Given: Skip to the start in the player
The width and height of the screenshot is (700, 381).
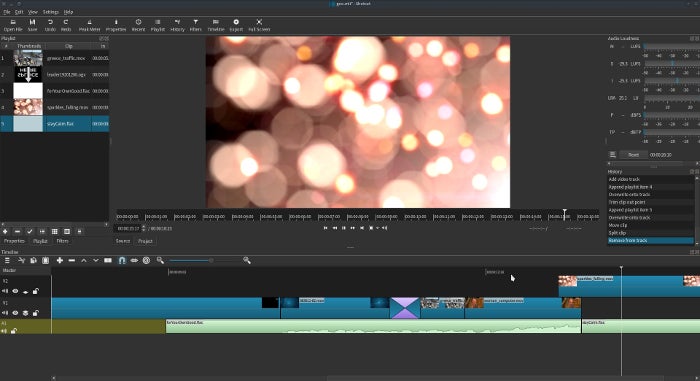Looking at the screenshot, I should pos(325,228).
